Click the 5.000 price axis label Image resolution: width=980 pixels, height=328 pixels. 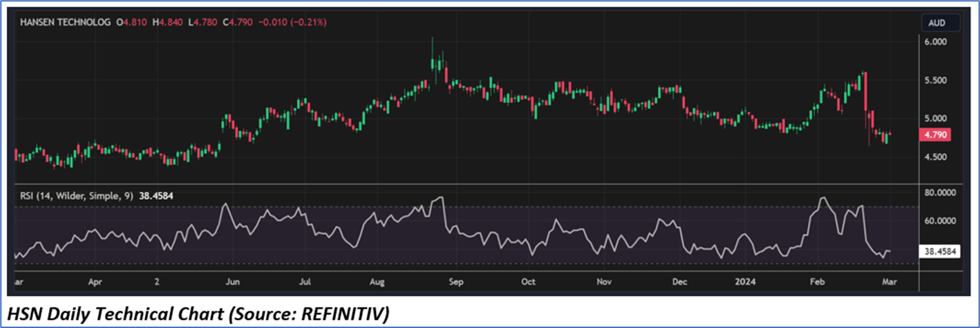pos(936,118)
